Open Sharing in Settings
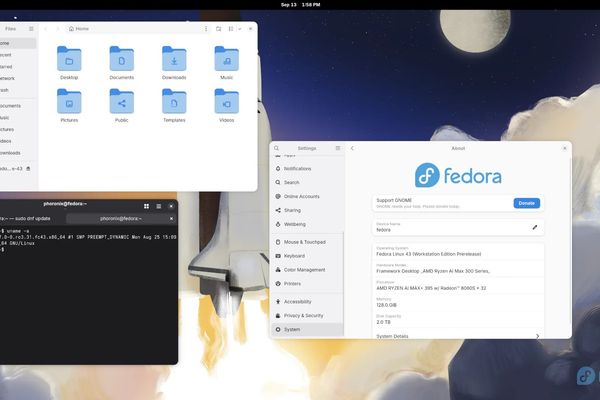The height and width of the screenshot is (400, 600). pos(307,210)
